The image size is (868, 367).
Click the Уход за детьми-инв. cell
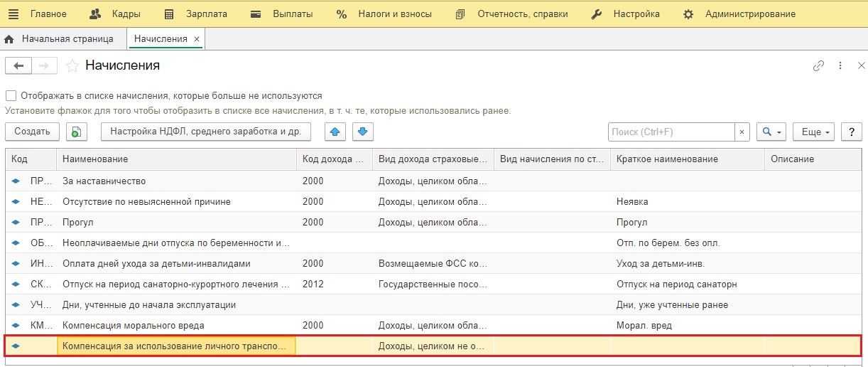(x=688, y=263)
